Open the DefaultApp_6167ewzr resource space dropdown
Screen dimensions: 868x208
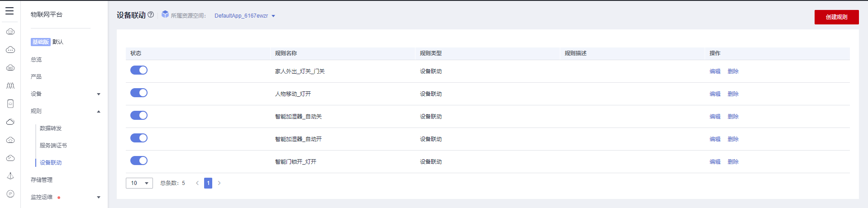[244, 16]
